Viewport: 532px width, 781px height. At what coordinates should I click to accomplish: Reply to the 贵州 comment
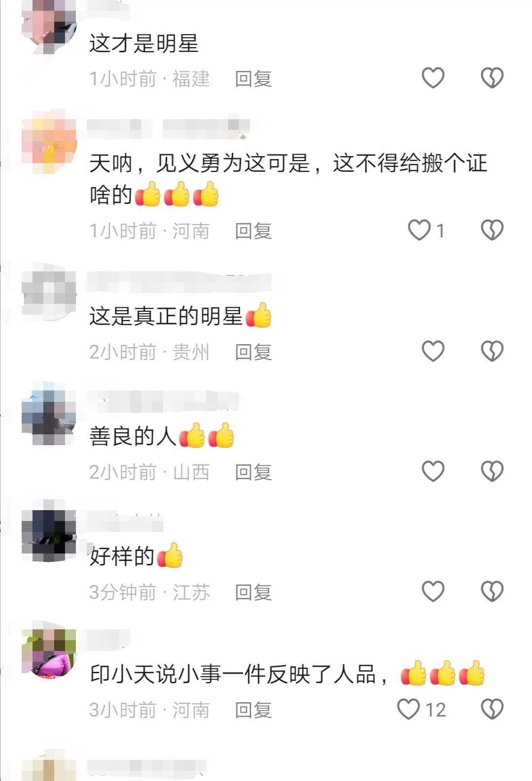[x=253, y=352]
